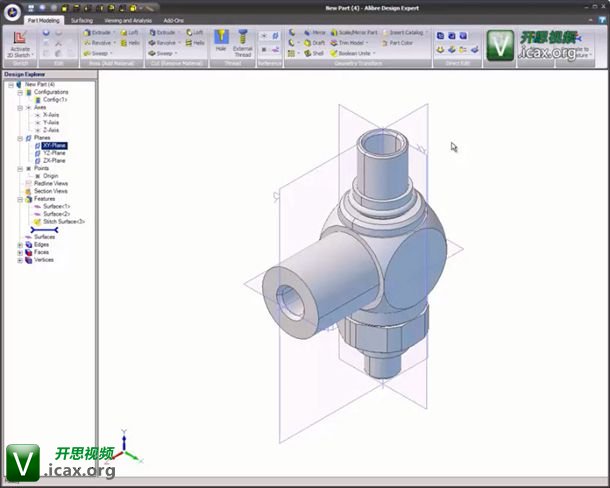Click Activate 2D Sketch button
Image resolution: width=610 pixels, height=488 pixels.
point(19,42)
